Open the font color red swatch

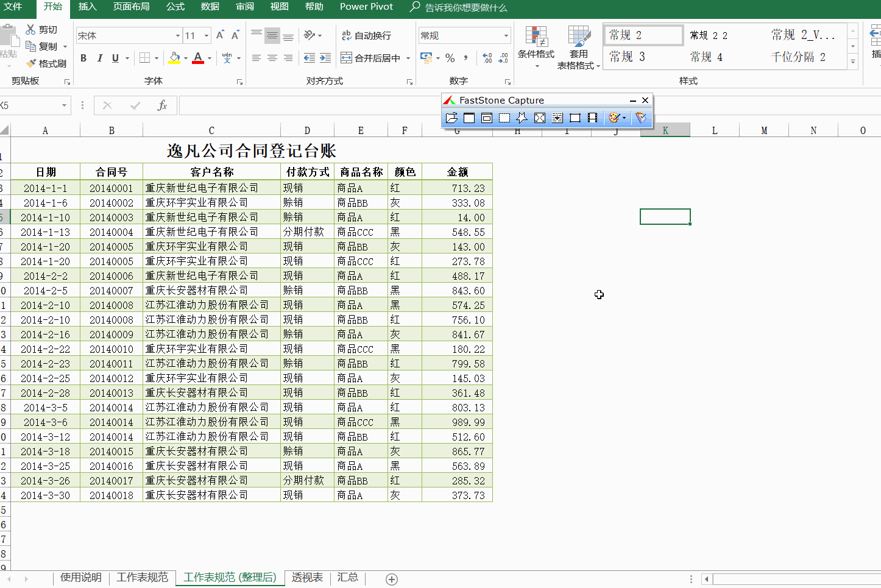pos(199,58)
